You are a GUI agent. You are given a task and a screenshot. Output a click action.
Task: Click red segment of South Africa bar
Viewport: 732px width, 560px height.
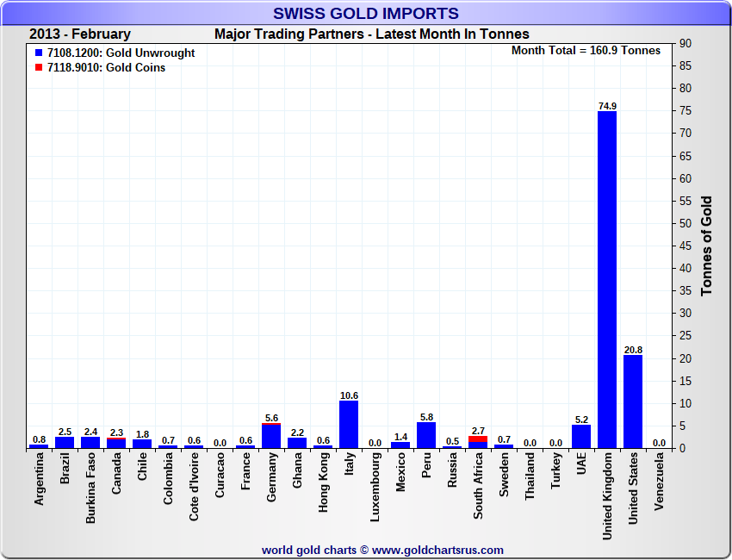[478, 439]
